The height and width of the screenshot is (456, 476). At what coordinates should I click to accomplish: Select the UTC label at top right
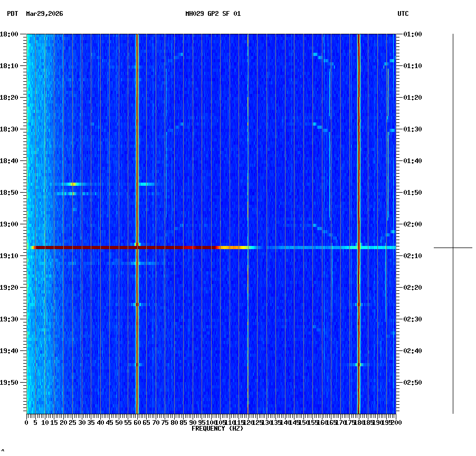coord(403,14)
